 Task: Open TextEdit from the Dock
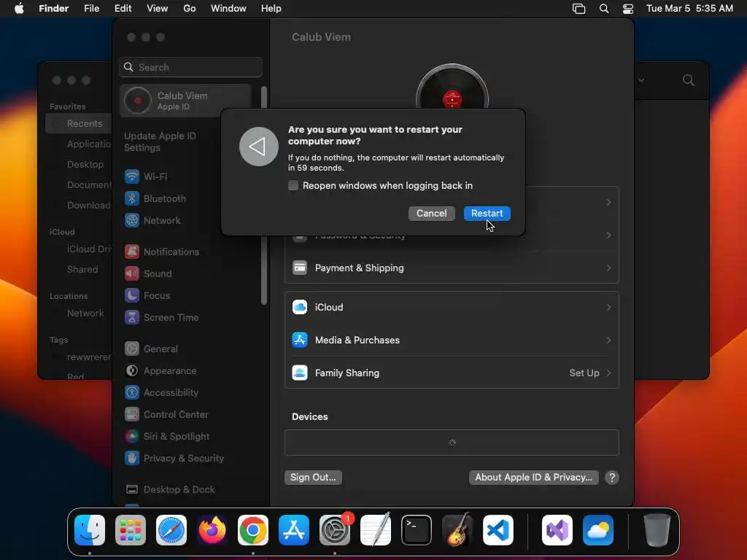pos(376,530)
